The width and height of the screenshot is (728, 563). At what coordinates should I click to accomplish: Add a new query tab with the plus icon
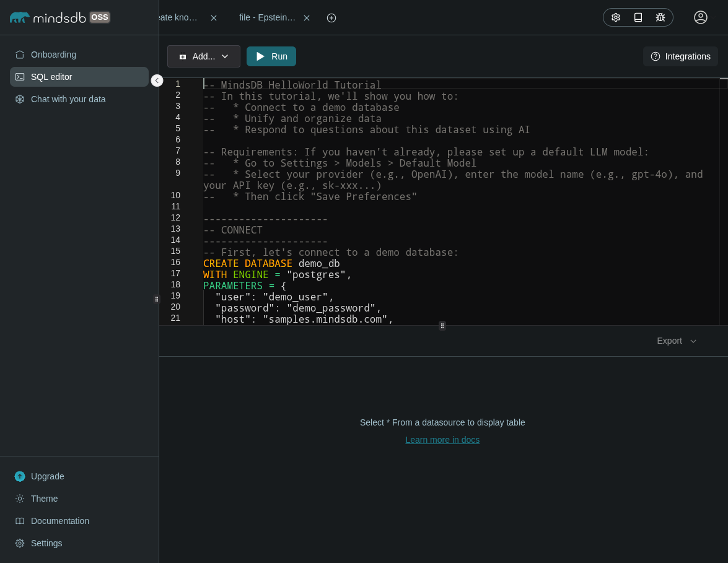[331, 18]
